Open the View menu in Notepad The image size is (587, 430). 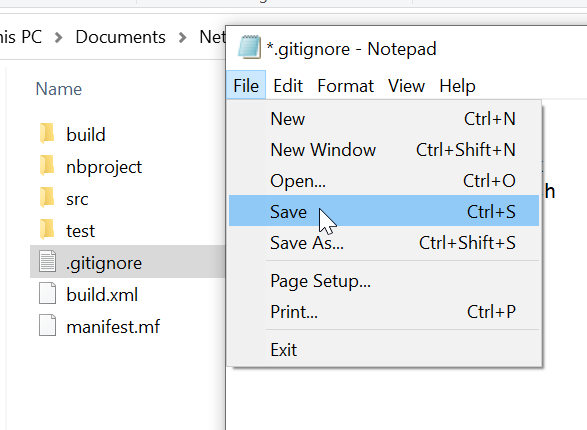(x=406, y=86)
